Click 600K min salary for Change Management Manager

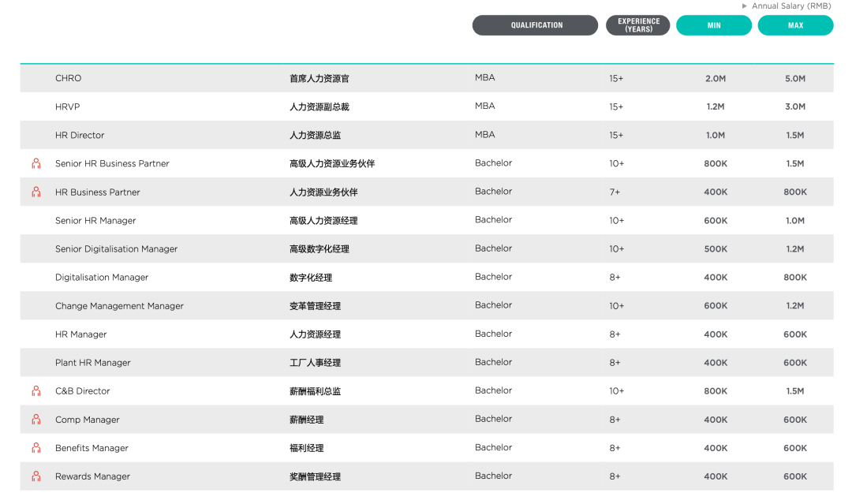tap(716, 306)
